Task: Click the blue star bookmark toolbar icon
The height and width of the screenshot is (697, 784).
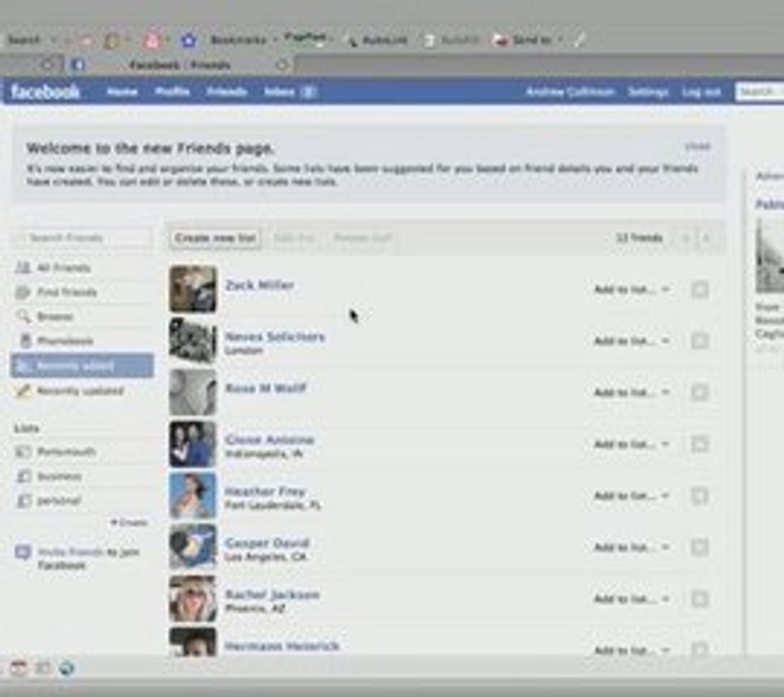Action: point(189,40)
